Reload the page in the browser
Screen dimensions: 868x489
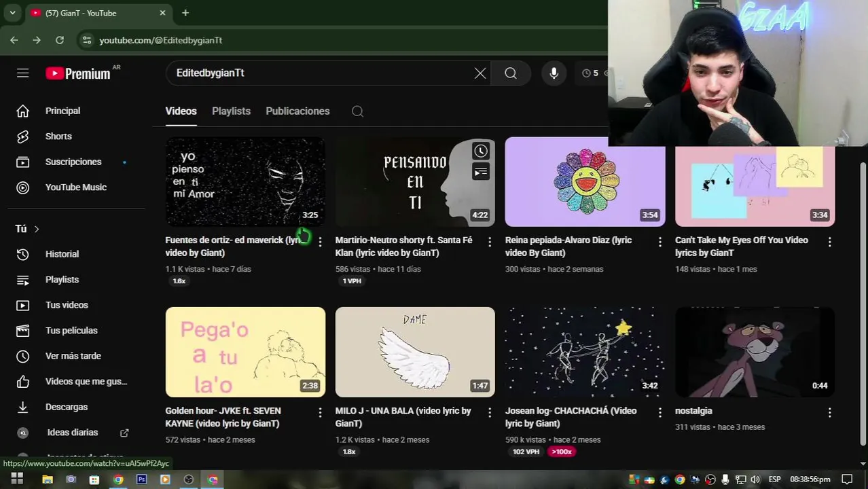(60, 40)
